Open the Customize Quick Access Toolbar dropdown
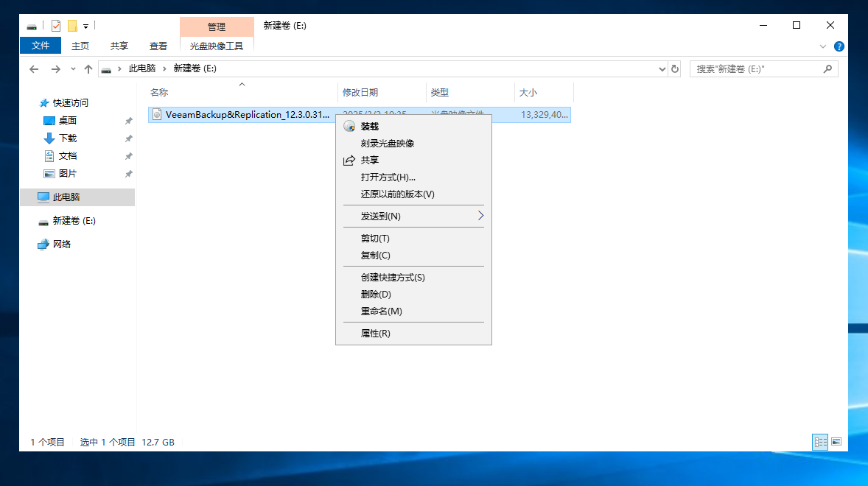 (85, 26)
